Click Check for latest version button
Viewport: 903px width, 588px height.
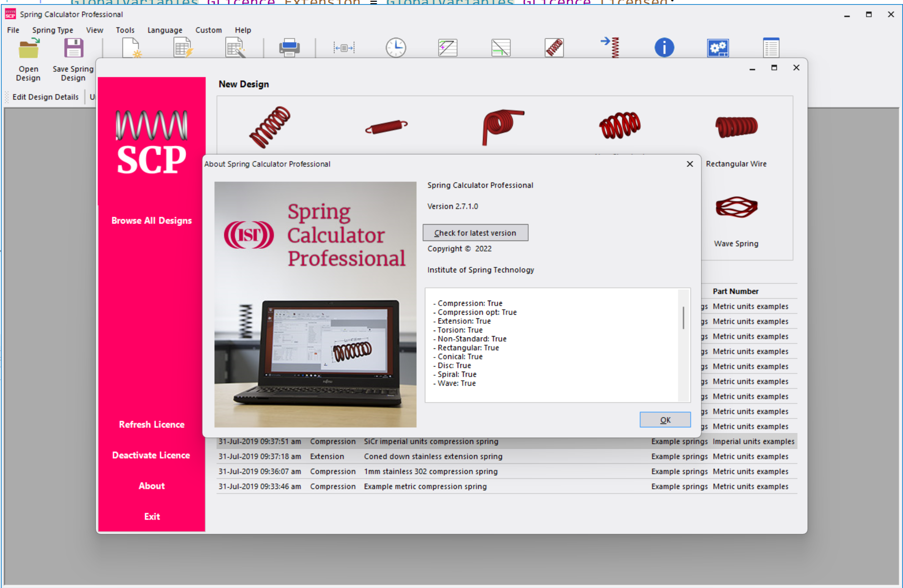click(475, 233)
